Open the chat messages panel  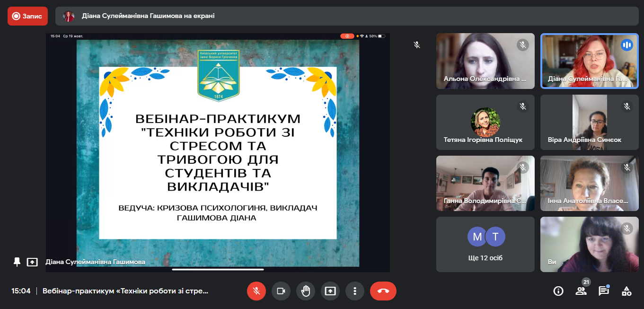click(604, 291)
